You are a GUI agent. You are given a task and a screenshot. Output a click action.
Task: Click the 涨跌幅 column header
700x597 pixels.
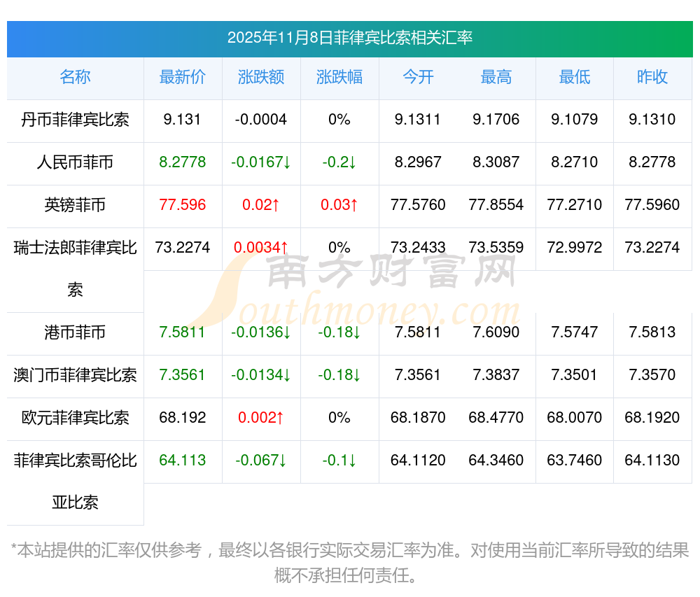339,77
